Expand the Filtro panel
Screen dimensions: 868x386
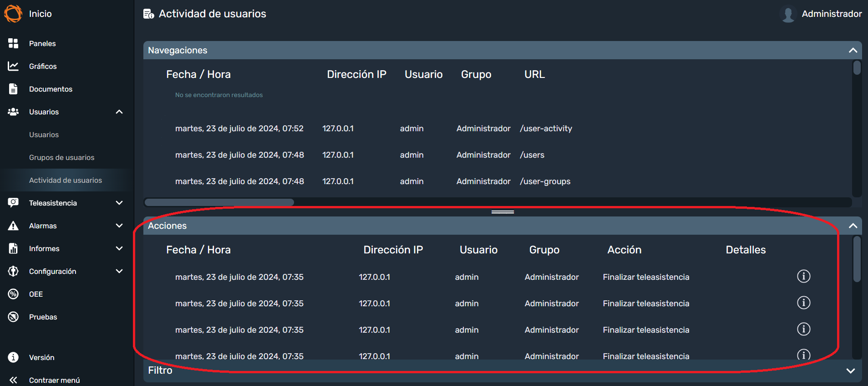coord(850,371)
